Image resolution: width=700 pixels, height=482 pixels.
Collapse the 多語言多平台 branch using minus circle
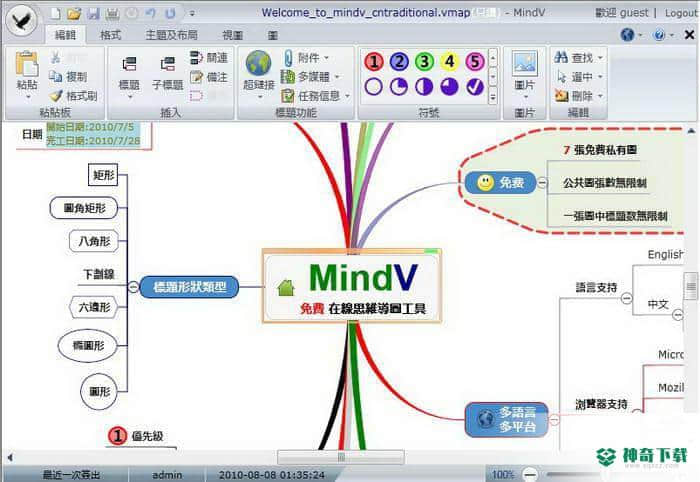tap(554, 420)
